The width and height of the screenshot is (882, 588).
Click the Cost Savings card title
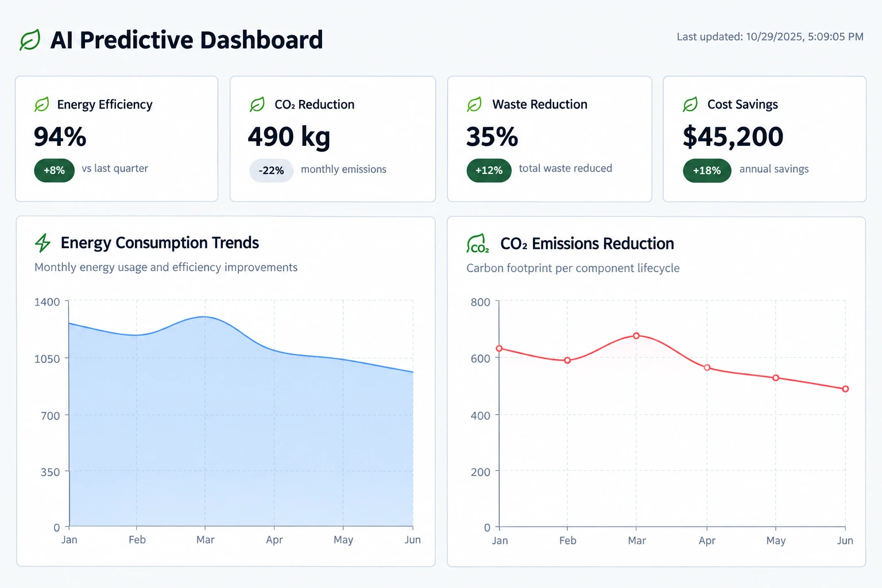tap(742, 105)
